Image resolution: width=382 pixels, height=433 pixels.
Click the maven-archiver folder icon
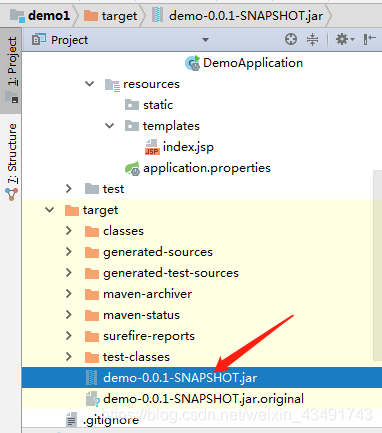tap(92, 294)
